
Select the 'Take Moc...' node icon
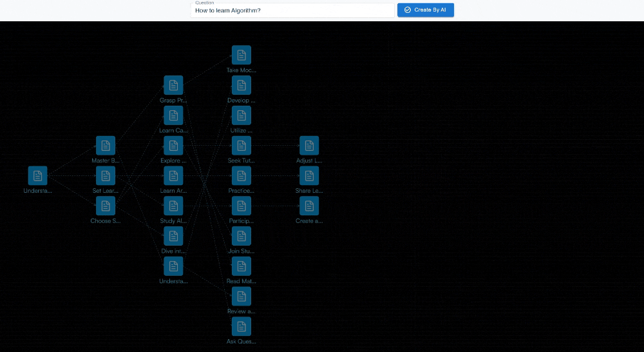[x=241, y=55]
